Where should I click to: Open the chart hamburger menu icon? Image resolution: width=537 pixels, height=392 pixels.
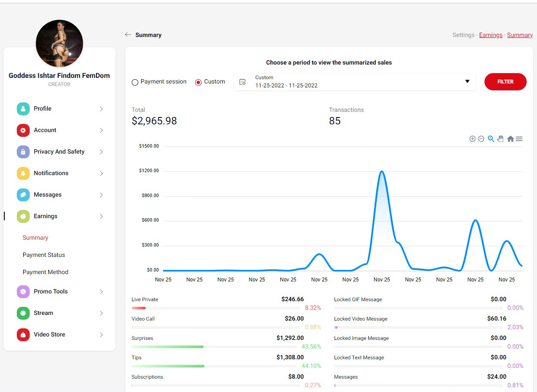(x=519, y=139)
